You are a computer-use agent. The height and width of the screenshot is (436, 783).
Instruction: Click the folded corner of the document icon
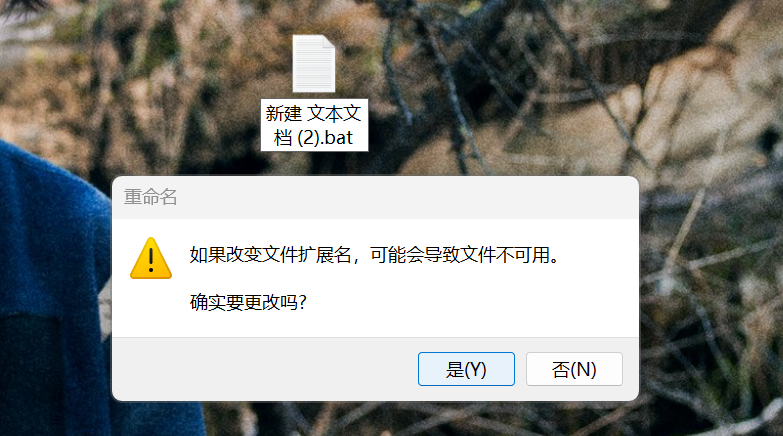click(x=329, y=41)
